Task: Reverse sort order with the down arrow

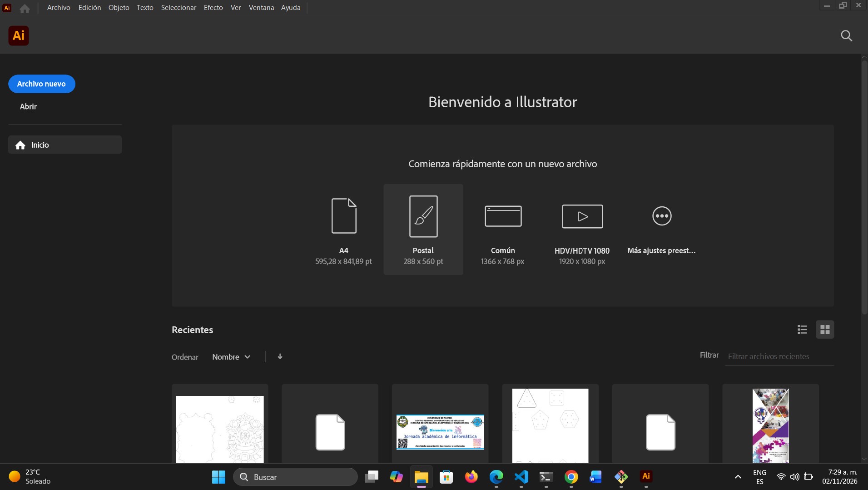Action: pos(280,356)
